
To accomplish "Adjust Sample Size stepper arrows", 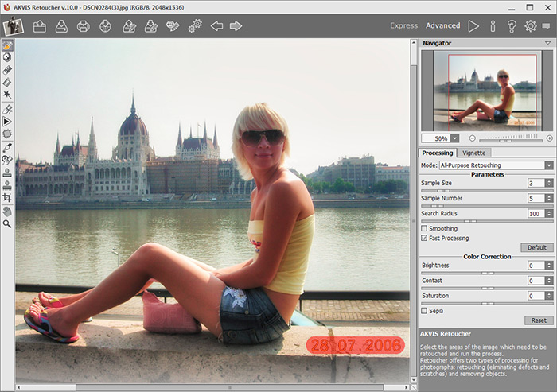I will point(549,183).
